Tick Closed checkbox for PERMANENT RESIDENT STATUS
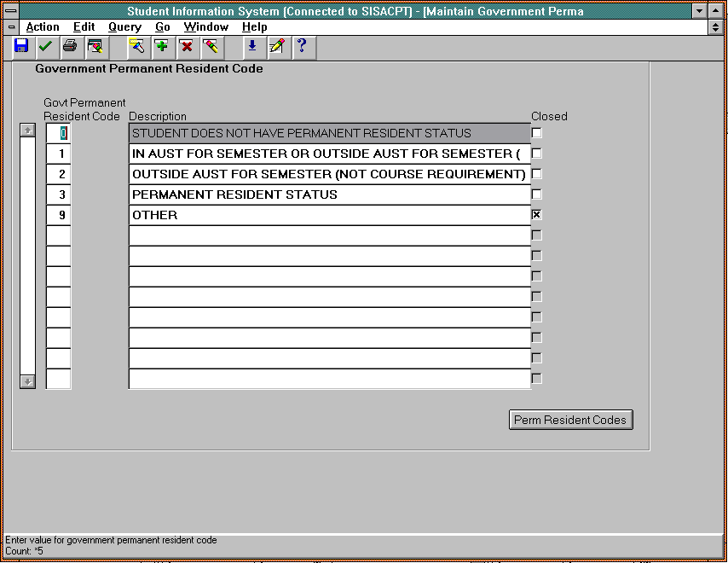 tap(536, 194)
